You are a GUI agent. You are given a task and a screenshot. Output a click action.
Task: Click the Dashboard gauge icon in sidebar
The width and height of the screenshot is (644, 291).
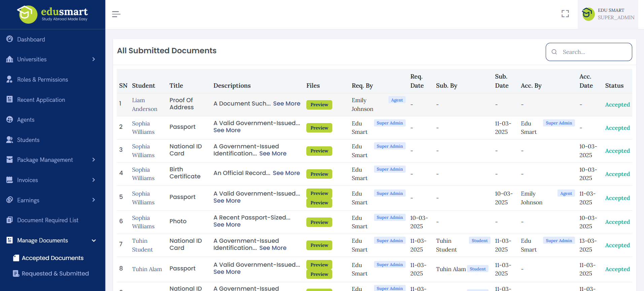click(x=10, y=39)
